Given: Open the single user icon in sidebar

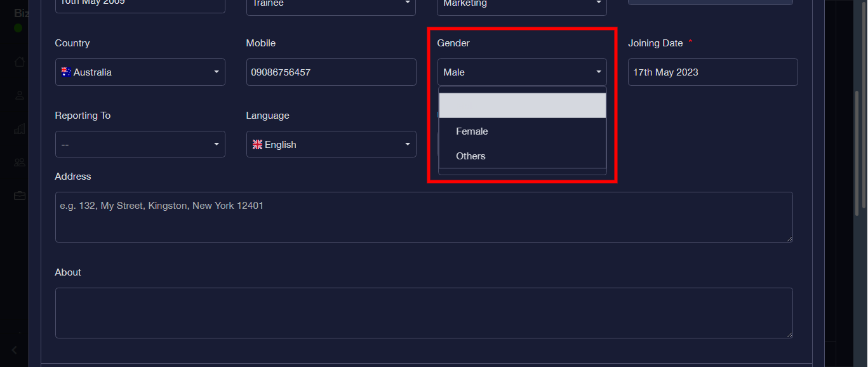Looking at the screenshot, I should pyautogui.click(x=20, y=95).
